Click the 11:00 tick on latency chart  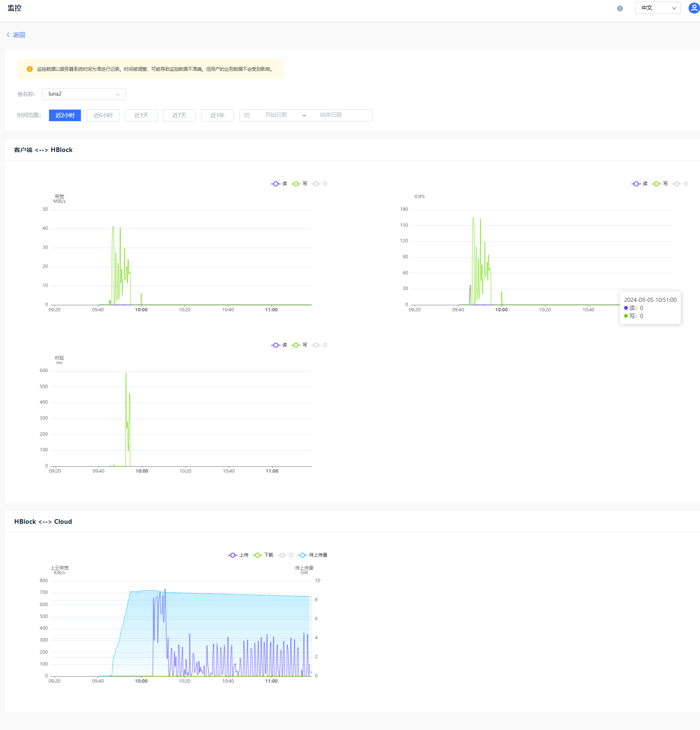(272, 471)
